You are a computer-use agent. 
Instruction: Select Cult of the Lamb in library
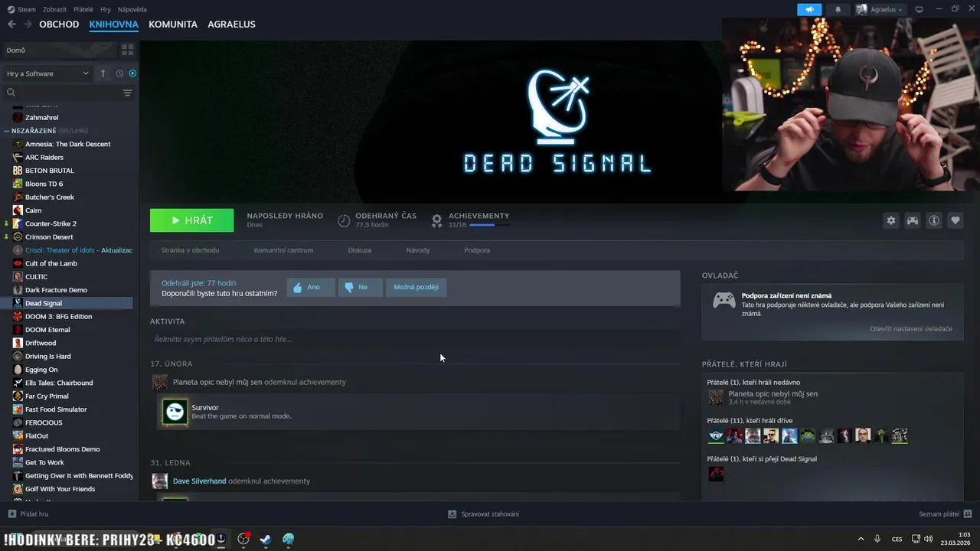pyautogui.click(x=51, y=263)
